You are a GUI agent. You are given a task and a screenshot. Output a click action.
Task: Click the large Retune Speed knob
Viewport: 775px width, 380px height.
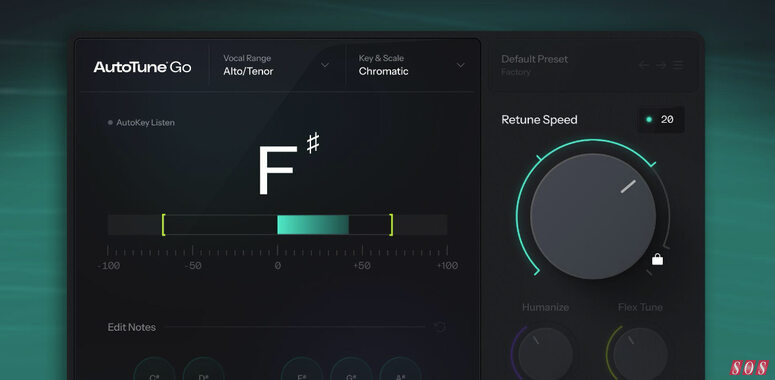(593, 216)
